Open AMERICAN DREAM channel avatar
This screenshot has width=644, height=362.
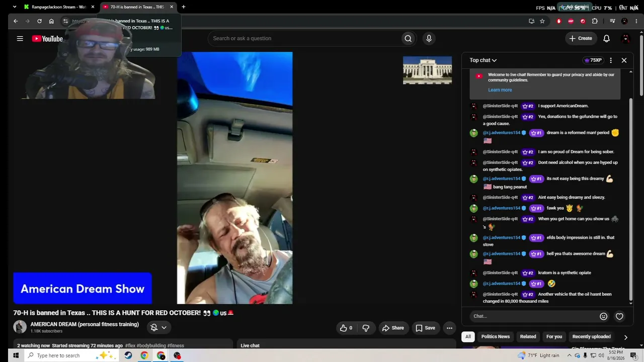(x=20, y=327)
